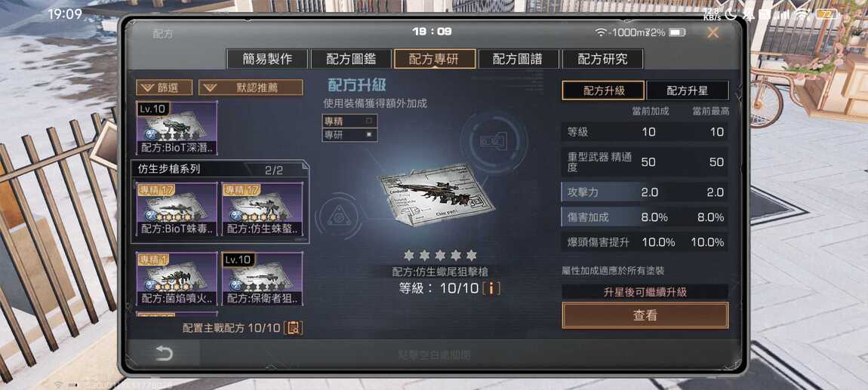Click the back arrow icon at bottom left
This screenshot has width=868, height=390.
pos(163,353)
